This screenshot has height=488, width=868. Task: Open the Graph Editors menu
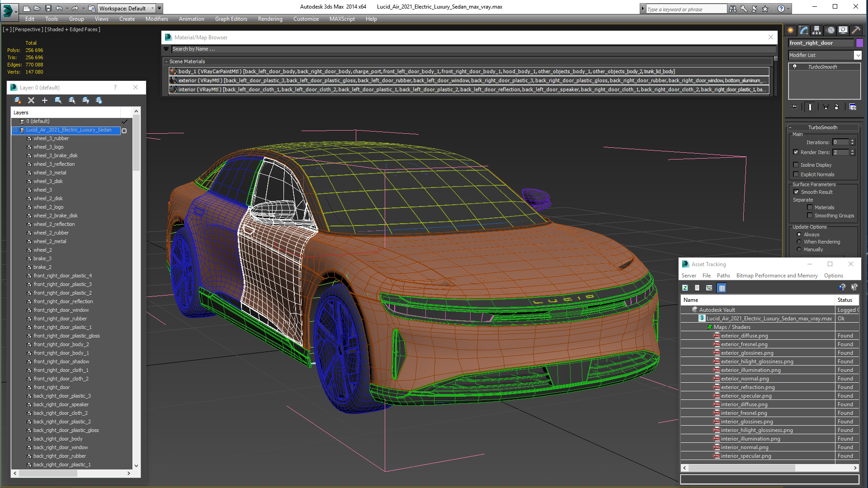[231, 19]
